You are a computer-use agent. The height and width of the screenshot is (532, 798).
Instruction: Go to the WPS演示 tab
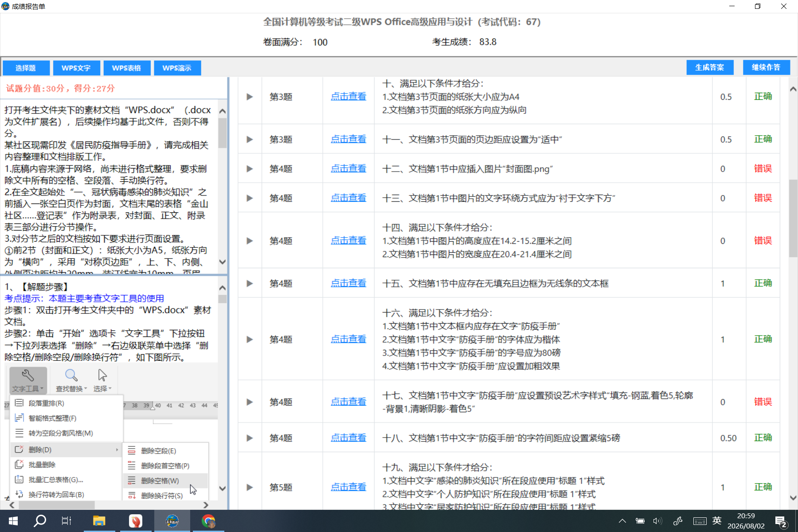[x=177, y=68]
